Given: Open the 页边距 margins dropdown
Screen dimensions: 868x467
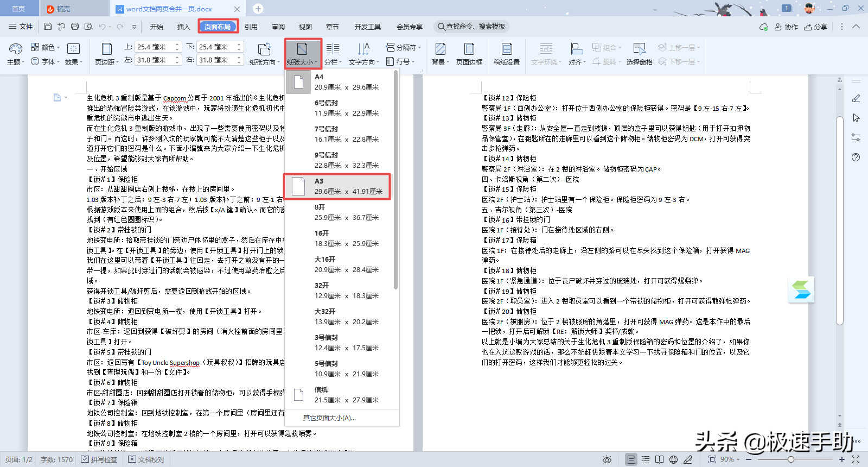Looking at the screenshot, I should coord(107,54).
